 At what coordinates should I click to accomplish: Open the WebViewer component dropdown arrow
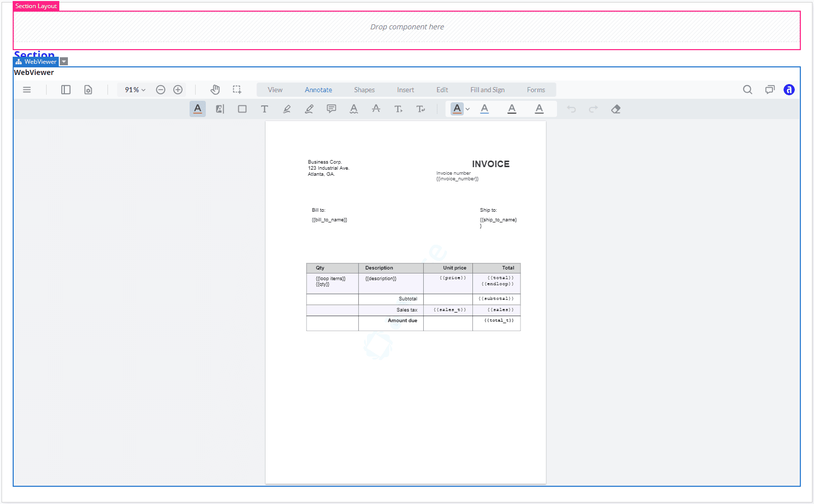tap(64, 62)
